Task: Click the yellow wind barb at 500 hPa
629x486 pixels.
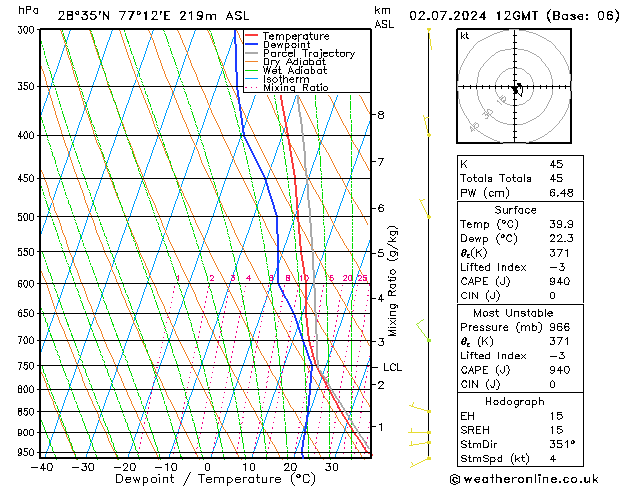Action: click(x=424, y=208)
